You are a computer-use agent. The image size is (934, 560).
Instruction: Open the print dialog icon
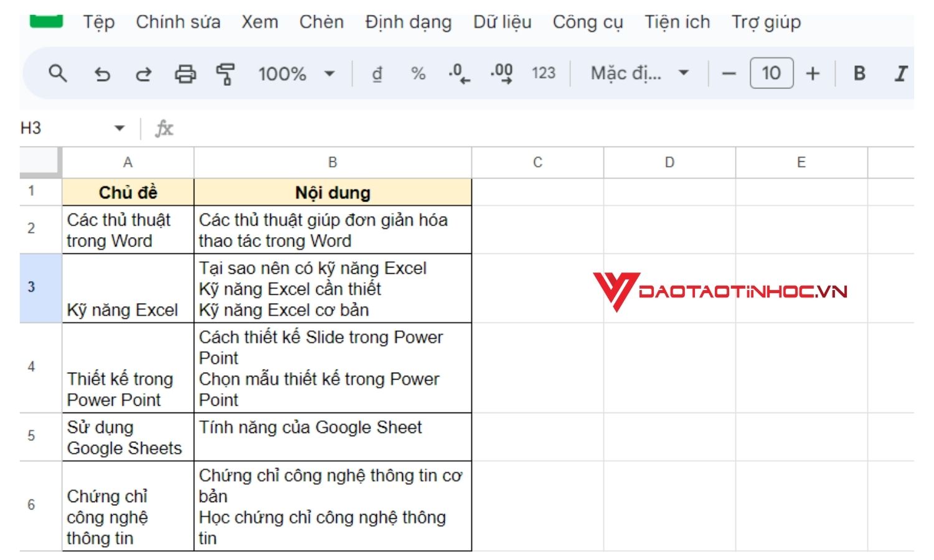click(185, 73)
